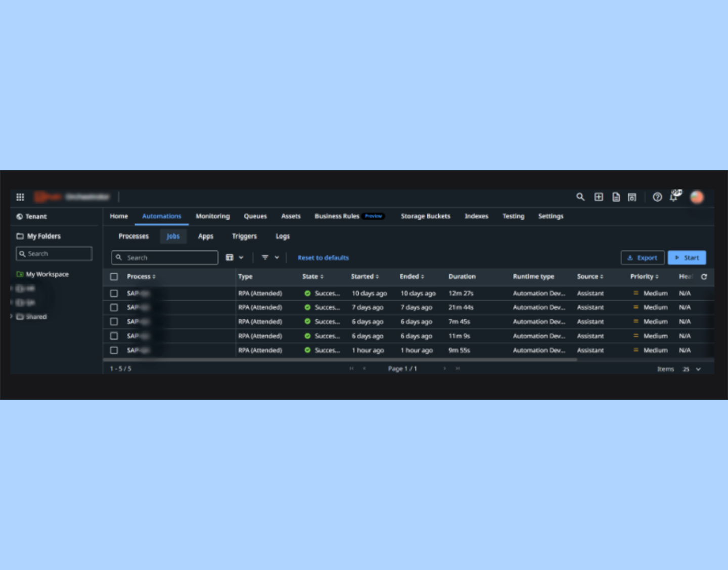Check the job started 10 days ago
728x570 pixels.
[114, 293]
